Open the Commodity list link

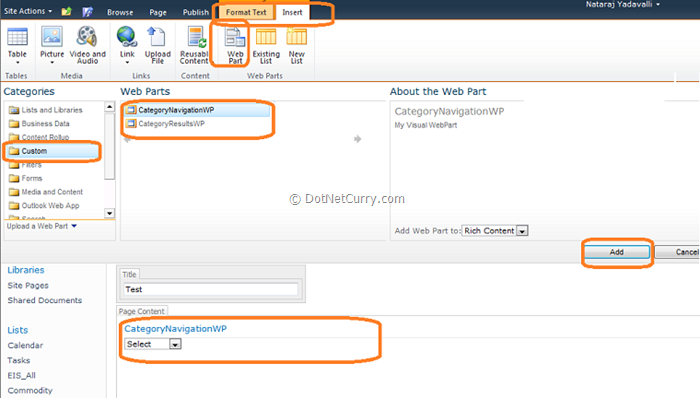30,390
